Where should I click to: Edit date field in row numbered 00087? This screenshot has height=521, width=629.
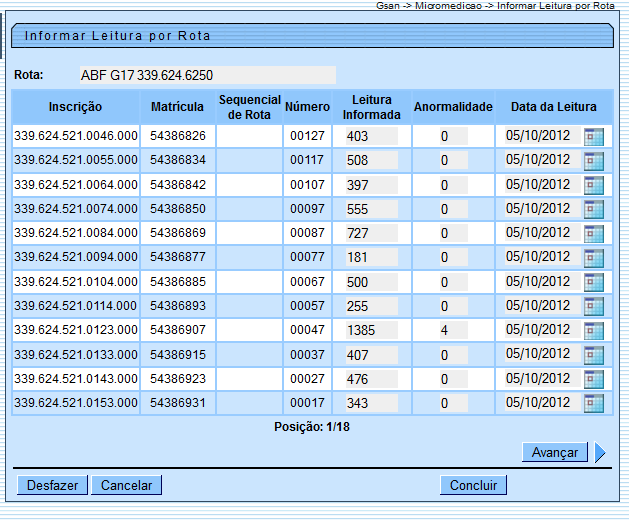coord(540,233)
